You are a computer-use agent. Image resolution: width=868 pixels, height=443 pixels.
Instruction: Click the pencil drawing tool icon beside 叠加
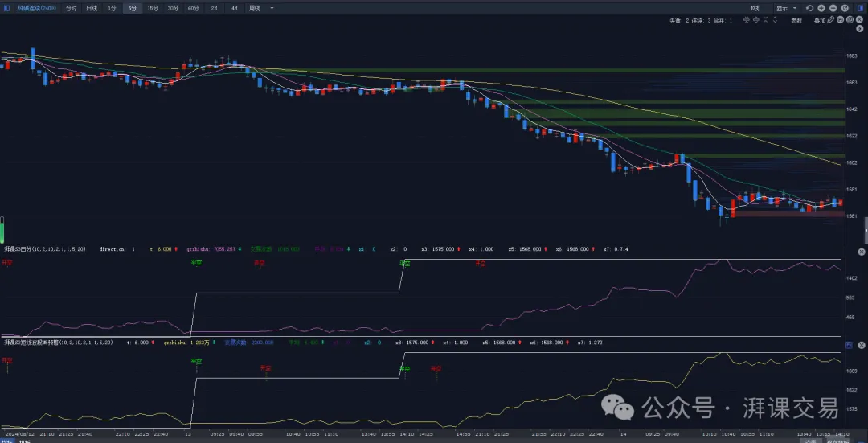[831, 20]
